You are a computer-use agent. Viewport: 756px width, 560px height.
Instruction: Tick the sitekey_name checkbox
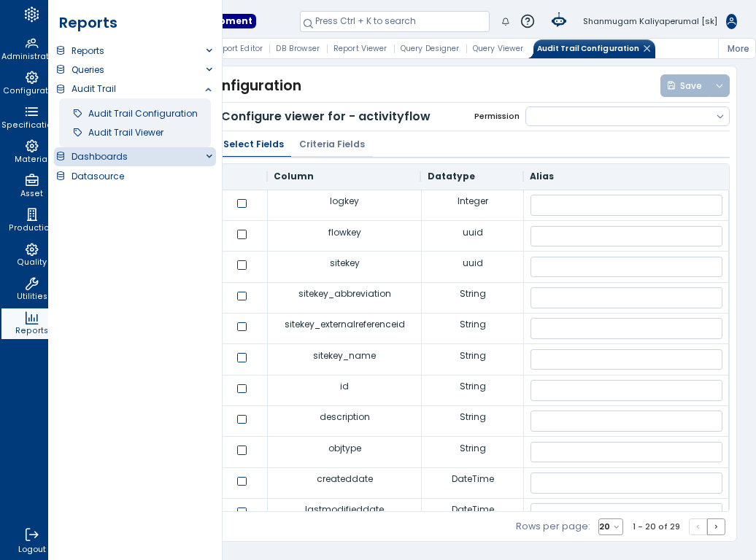[242, 357]
